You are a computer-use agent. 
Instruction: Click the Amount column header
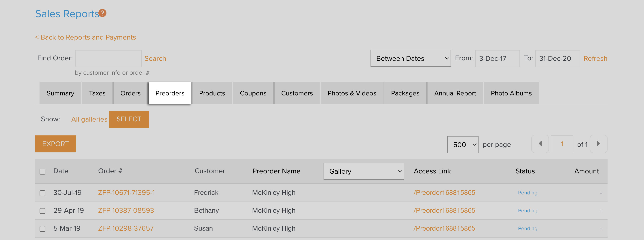(587, 171)
